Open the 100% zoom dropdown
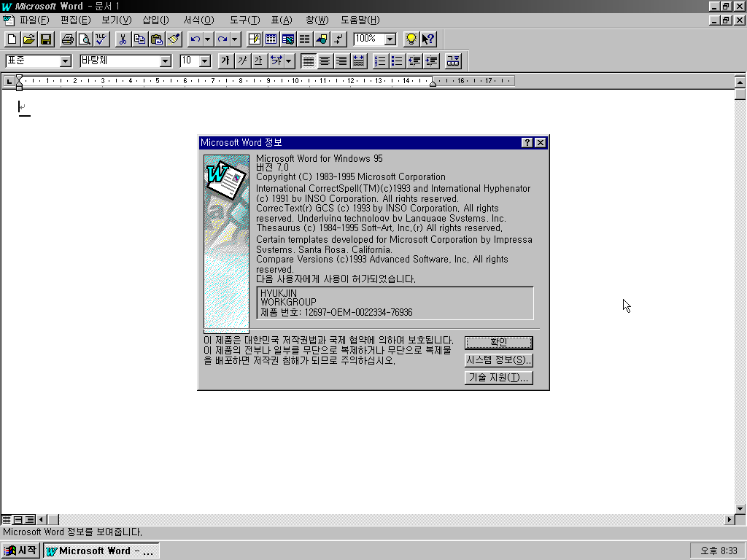The width and height of the screenshot is (747, 560). [390, 39]
